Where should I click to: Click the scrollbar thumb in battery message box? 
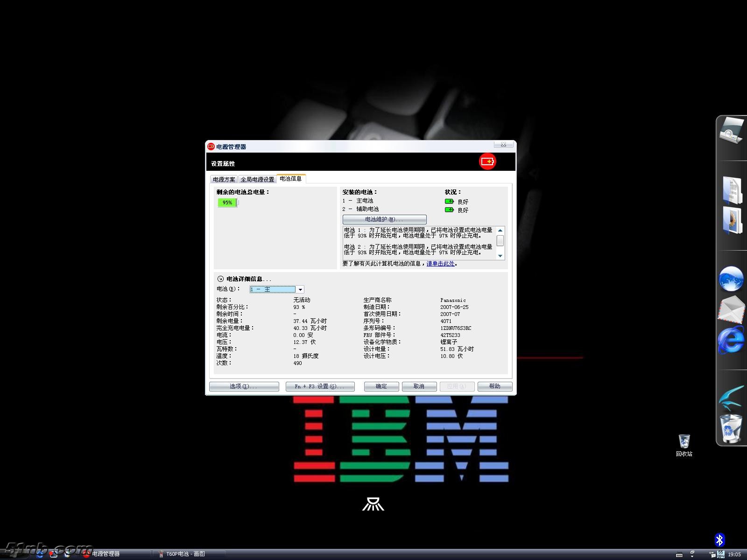click(x=500, y=240)
